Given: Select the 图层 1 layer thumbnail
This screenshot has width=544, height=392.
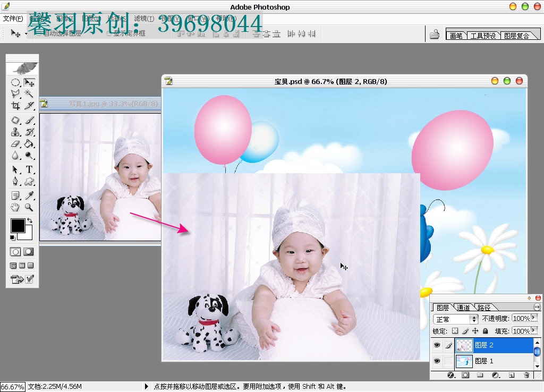Looking at the screenshot, I should [464, 361].
